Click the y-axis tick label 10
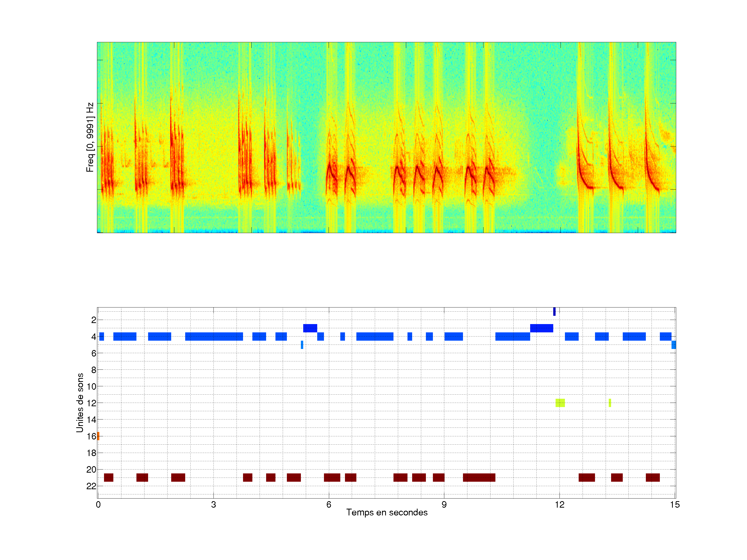Image resolution: width=747 pixels, height=560 pixels. pyautogui.click(x=91, y=387)
